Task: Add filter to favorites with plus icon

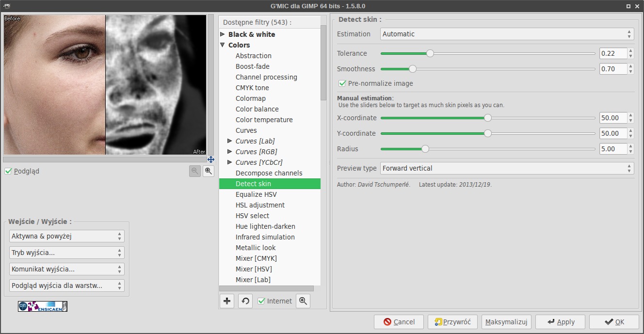Action: coord(227,301)
